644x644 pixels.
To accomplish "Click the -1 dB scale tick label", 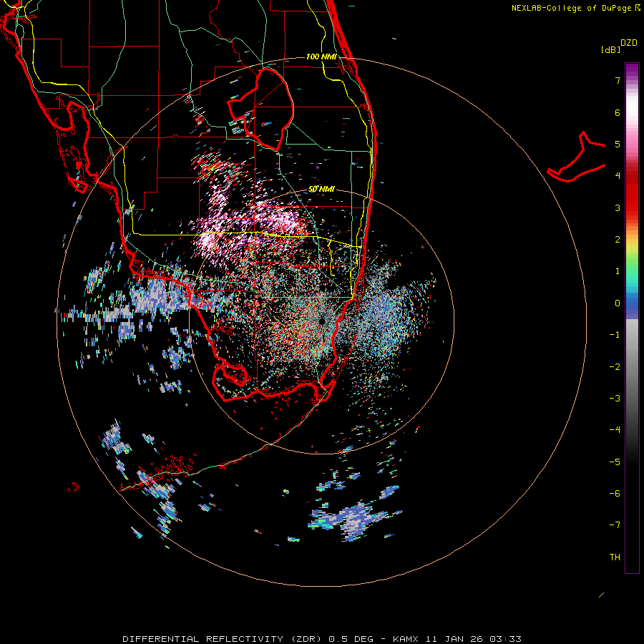I will tap(615, 335).
